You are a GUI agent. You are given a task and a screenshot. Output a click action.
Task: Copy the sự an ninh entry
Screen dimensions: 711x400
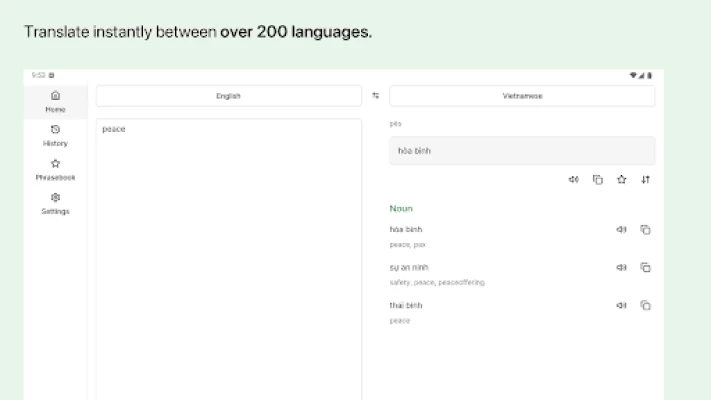pyautogui.click(x=645, y=267)
